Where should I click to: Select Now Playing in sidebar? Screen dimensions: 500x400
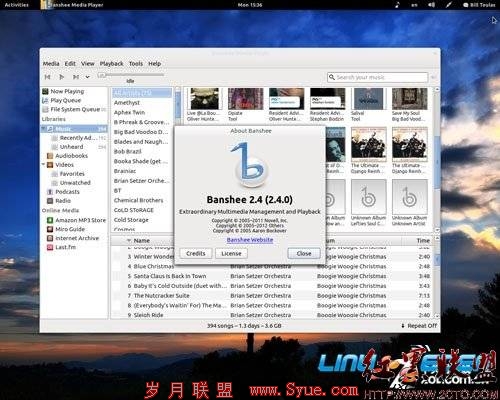click(67, 91)
